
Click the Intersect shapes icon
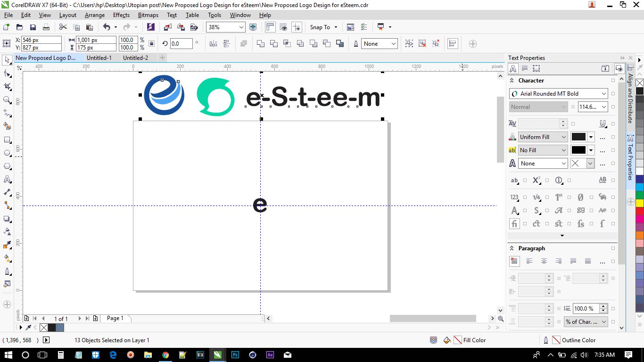287,44
